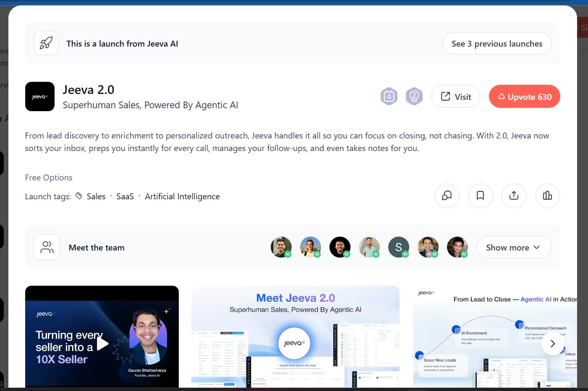
Task: Open the discussion comments icon
Action: point(447,196)
